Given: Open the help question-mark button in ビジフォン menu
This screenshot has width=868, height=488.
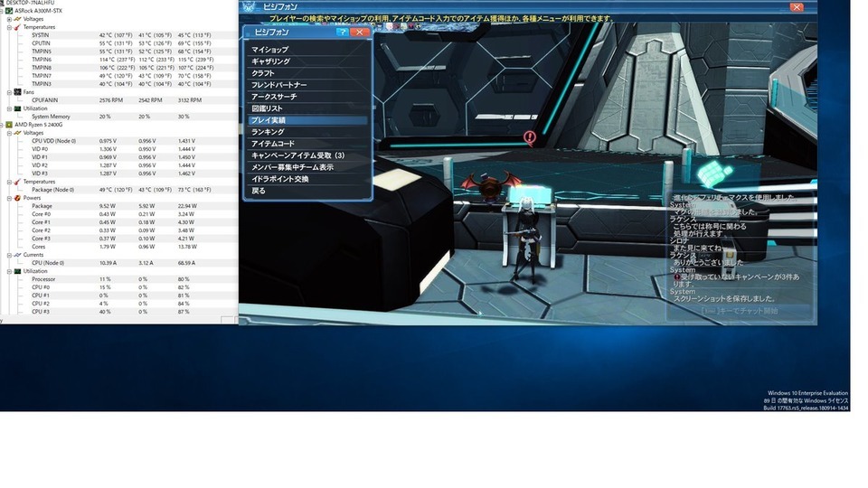Looking at the screenshot, I should tap(342, 33).
